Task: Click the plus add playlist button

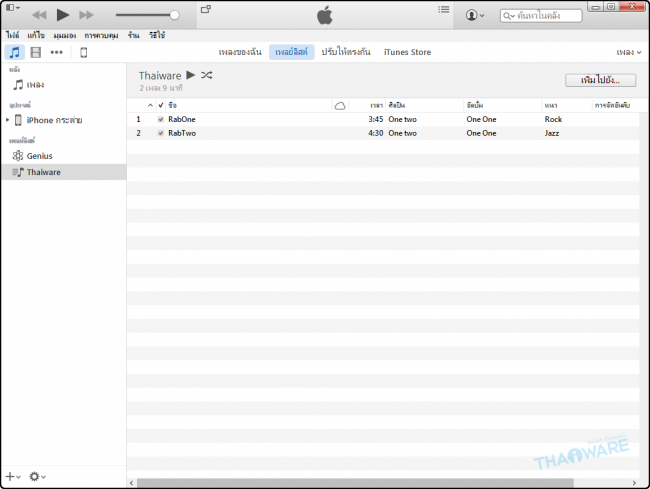Action: [12, 477]
